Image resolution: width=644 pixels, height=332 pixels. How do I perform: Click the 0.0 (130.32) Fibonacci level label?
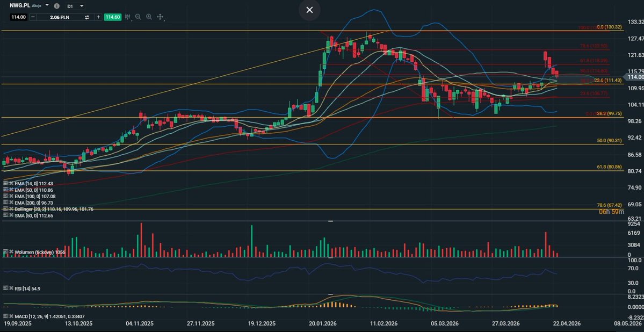click(x=610, y=27)
